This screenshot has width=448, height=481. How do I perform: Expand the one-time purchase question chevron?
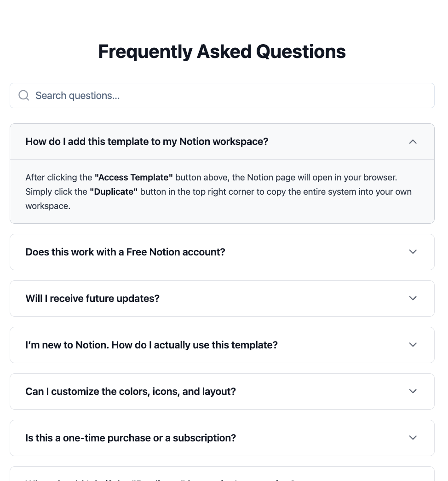pos(413,438)
